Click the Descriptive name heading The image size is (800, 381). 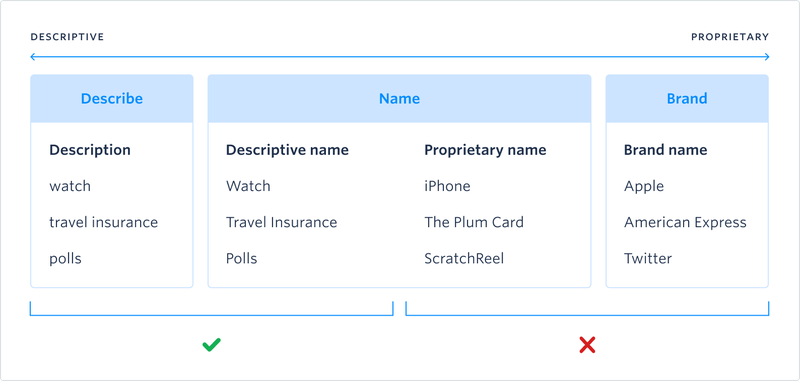287,150
